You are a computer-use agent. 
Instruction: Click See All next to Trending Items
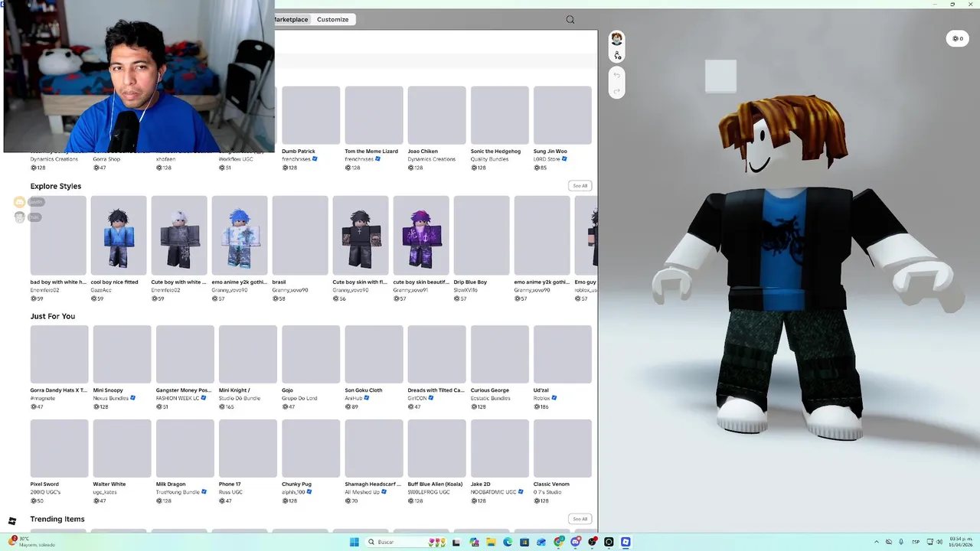click(580, 519)
